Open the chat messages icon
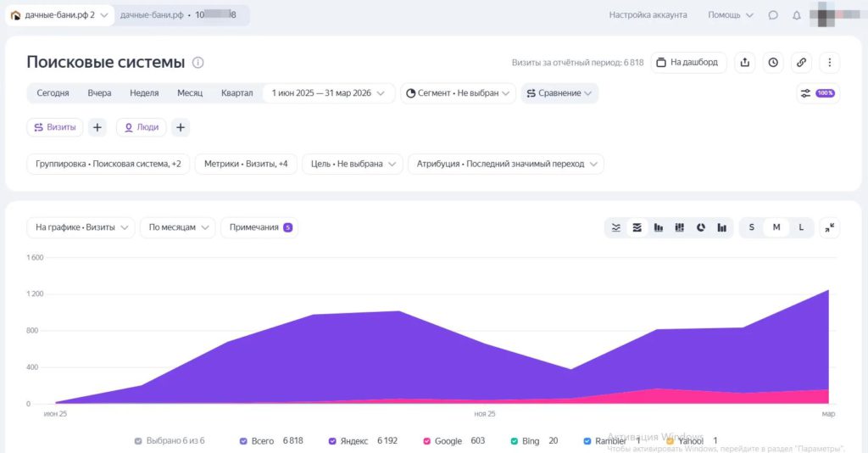This screenshot has height=453, width=868. [773, 15]
